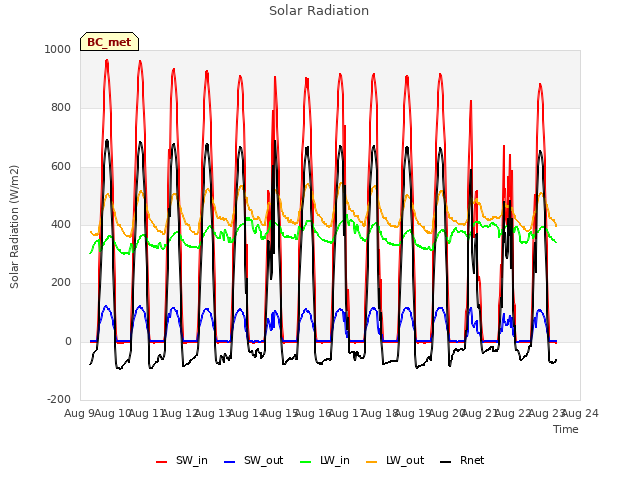Click the 800 y-axis tick label
The image size is (640, 480).
coord(61,108)
